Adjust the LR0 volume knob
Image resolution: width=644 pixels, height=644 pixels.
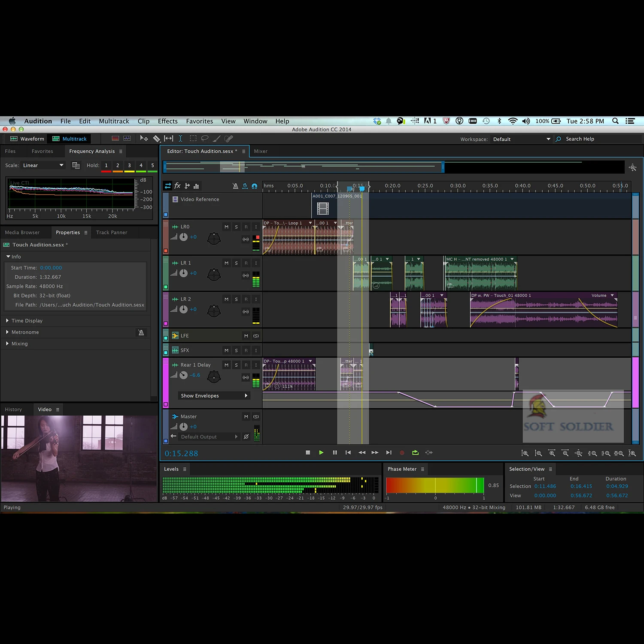click(183, 237)
